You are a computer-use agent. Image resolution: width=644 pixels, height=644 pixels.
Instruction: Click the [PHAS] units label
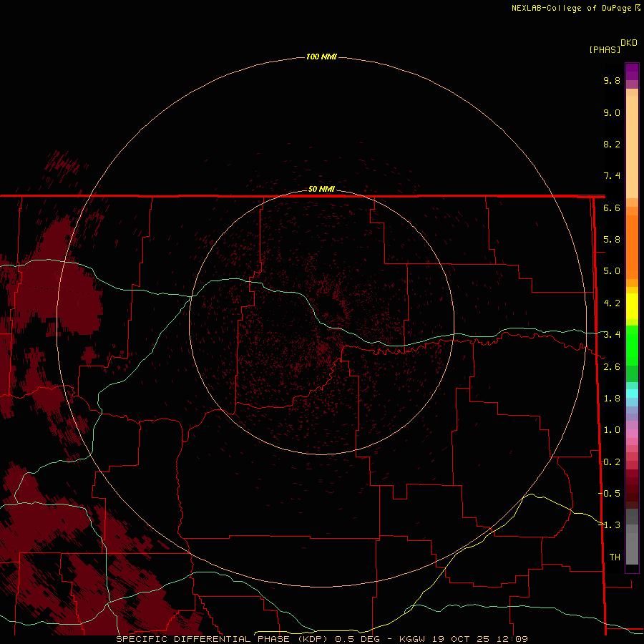click(605, 49)
